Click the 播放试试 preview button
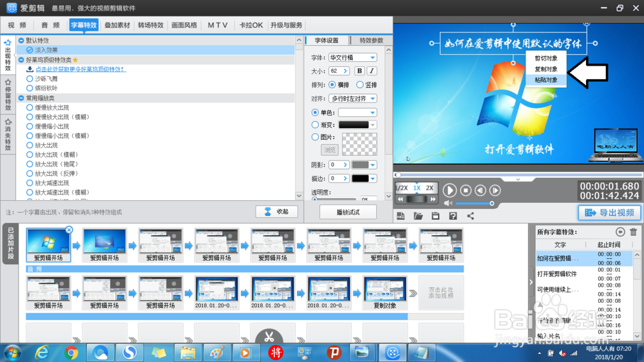Viewport: 644px width, 362px height. [348, 212]
